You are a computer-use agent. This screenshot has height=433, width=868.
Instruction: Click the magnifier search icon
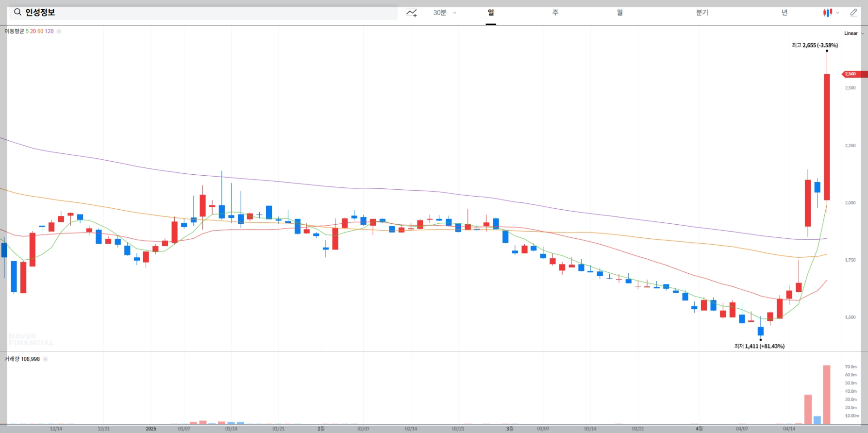click(x=17, y=12)
